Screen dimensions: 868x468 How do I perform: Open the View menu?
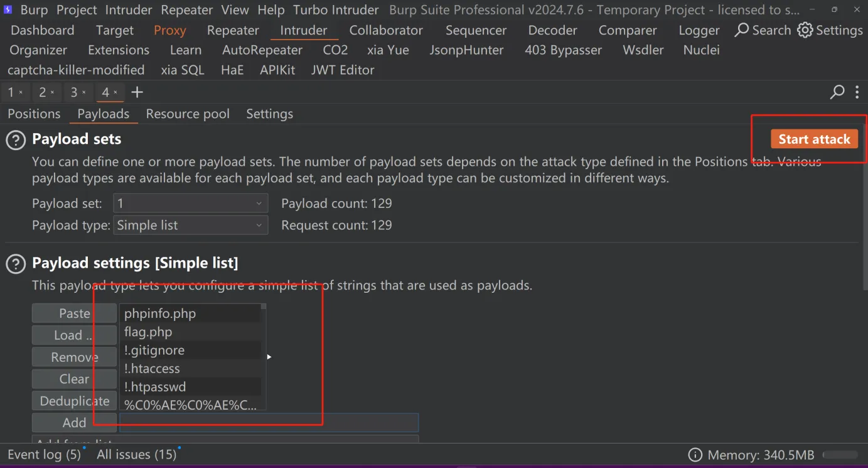tap(235, 10)
